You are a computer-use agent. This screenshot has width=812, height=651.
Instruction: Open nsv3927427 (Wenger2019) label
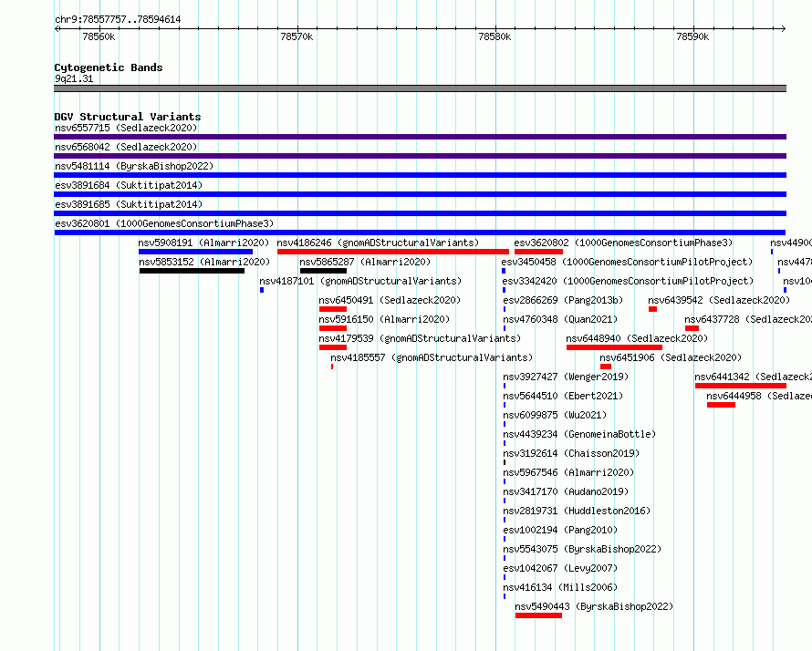pos(566,377)
